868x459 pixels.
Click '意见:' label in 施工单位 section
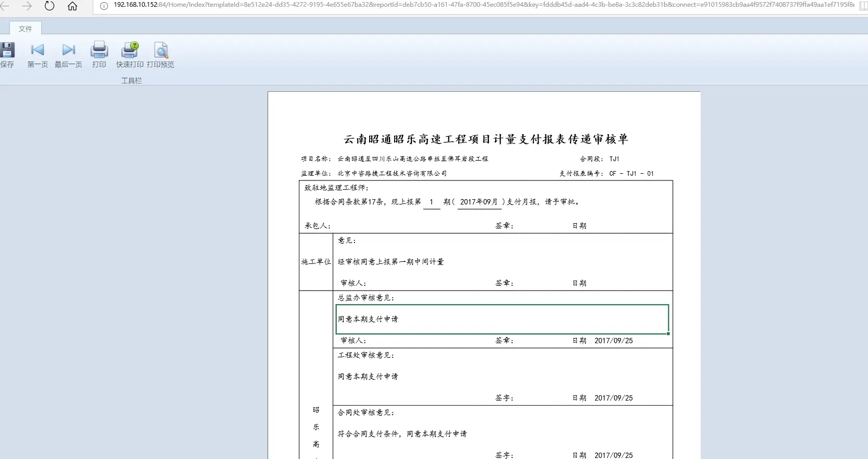click(x=347, y=240)
